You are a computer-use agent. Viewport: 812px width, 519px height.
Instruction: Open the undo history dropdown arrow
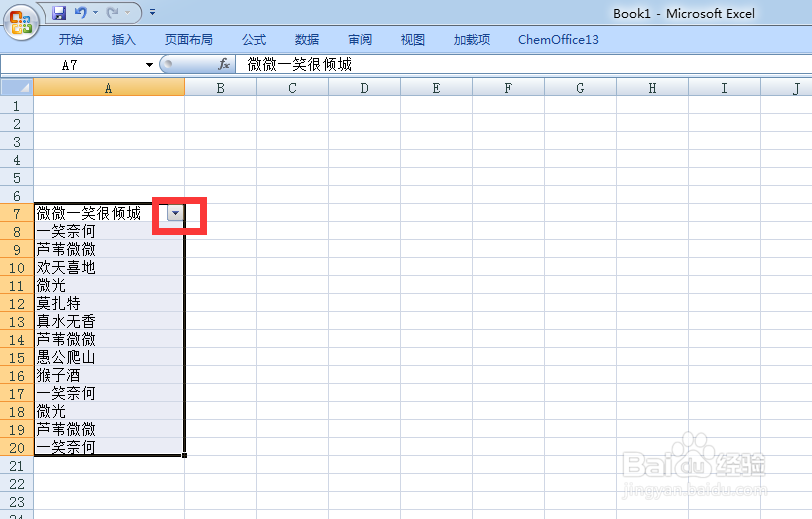pyautogui.click(x=95, y=12)
